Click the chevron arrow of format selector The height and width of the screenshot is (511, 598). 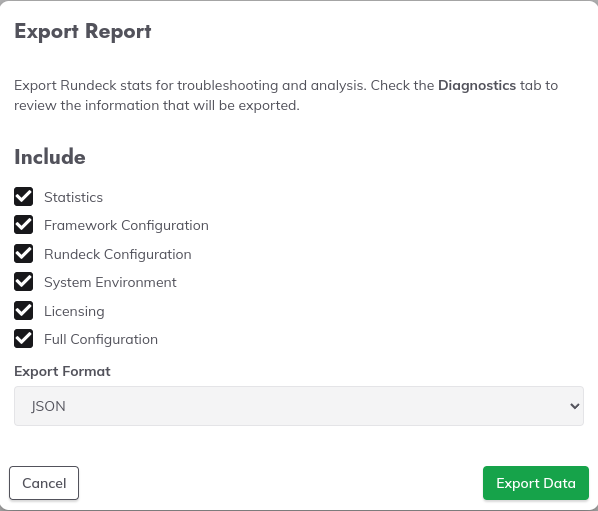(574, 406)
